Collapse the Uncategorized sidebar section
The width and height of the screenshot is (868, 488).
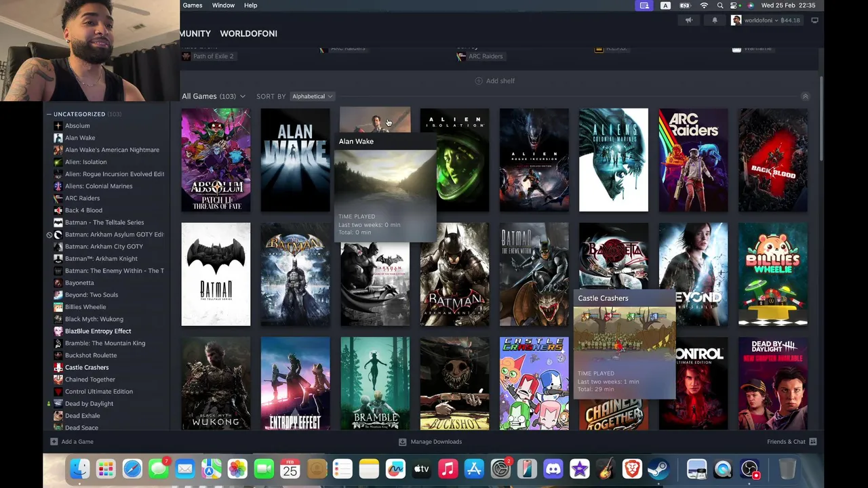tap(49, 114)
